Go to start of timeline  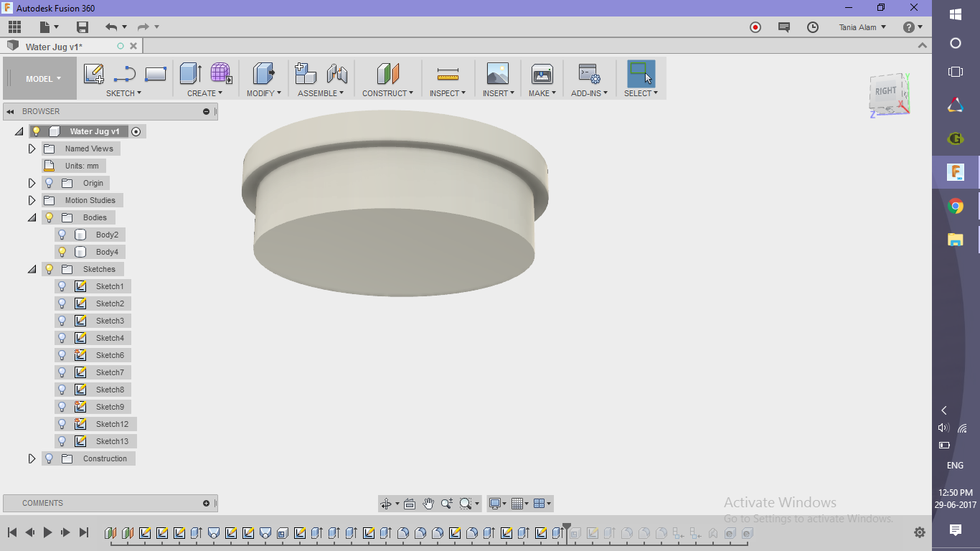(12, 532)
